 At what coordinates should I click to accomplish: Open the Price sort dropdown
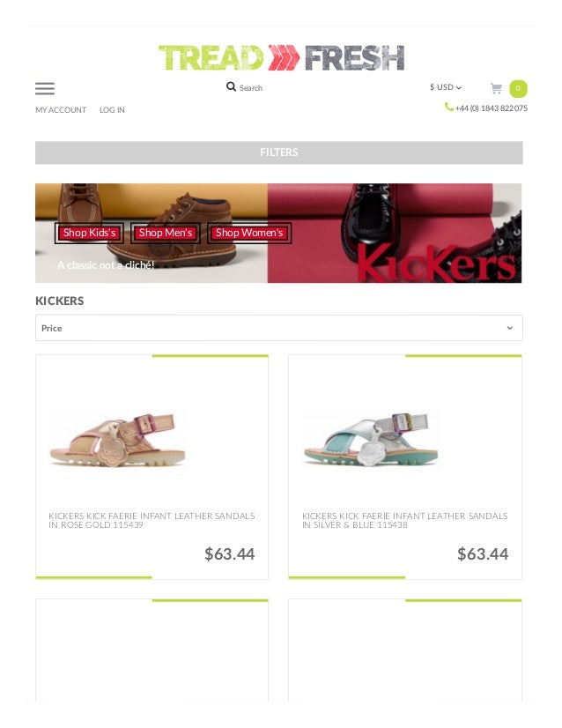click(279, 328)
